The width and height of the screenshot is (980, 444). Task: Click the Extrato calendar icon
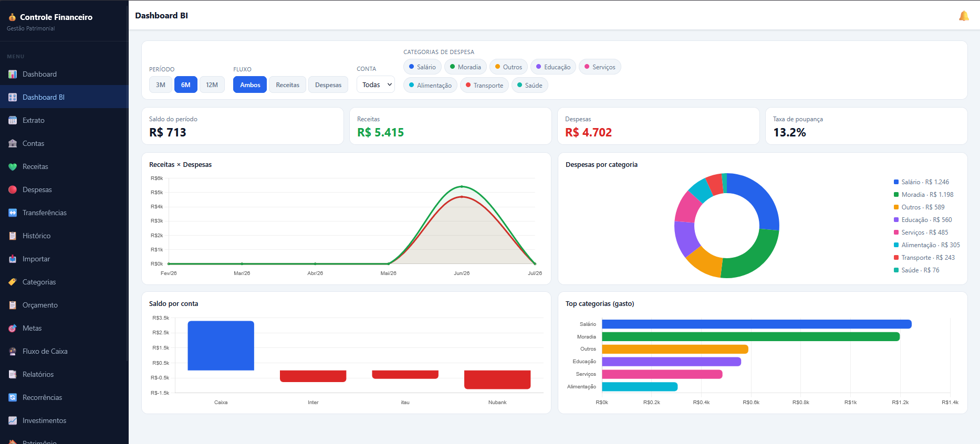13,120
